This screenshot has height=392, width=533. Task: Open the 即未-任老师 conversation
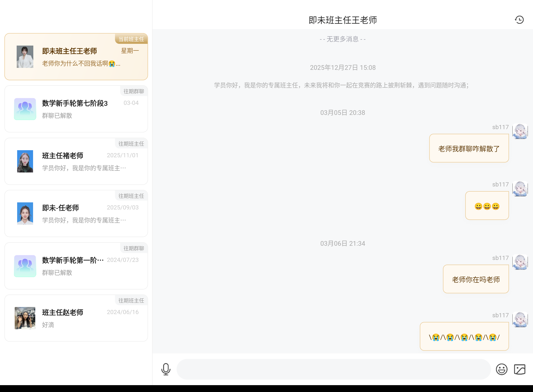pyautogui.click(x=76, y=213)
